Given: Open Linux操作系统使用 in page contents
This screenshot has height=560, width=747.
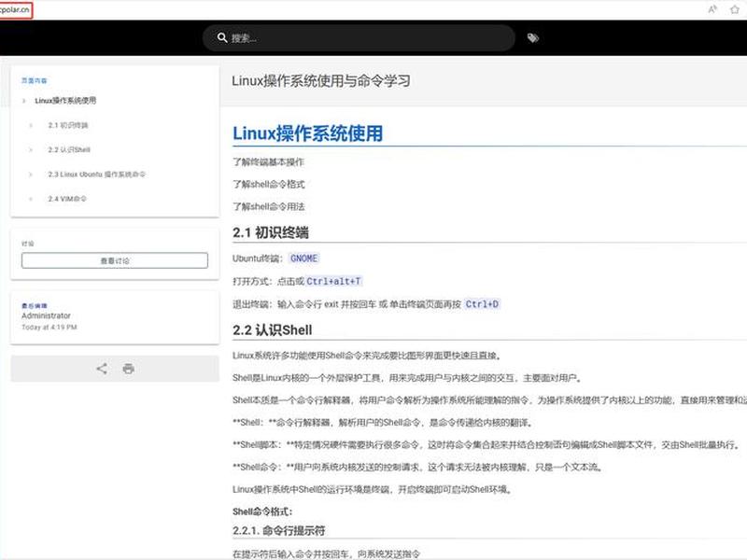Looking at the screenshot, I should pos(65,101).
